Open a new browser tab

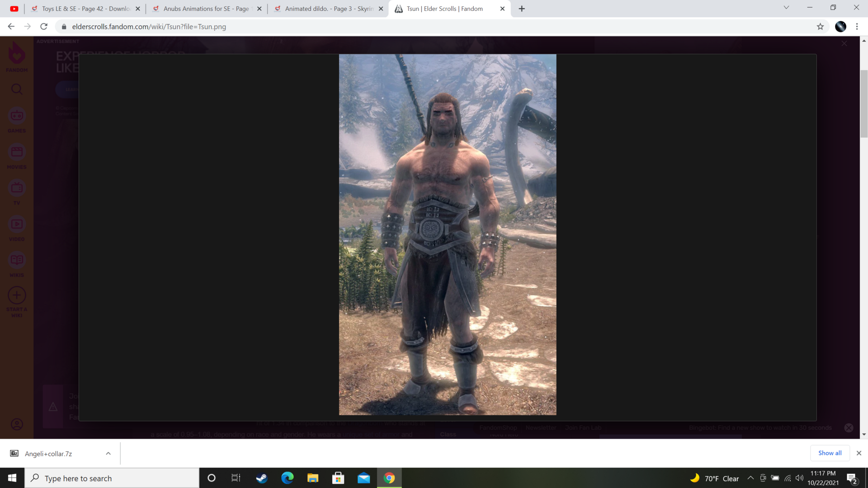522,9
